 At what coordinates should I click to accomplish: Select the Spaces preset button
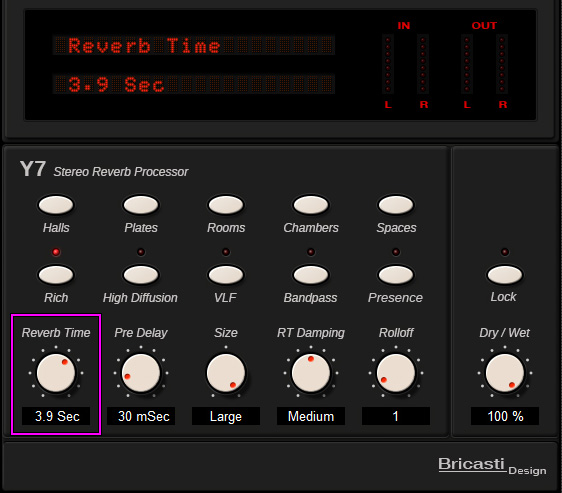coord(396,205)
